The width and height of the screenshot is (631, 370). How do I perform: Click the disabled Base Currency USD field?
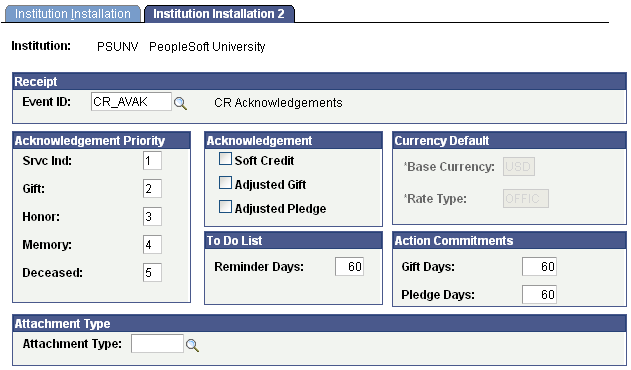519,167
